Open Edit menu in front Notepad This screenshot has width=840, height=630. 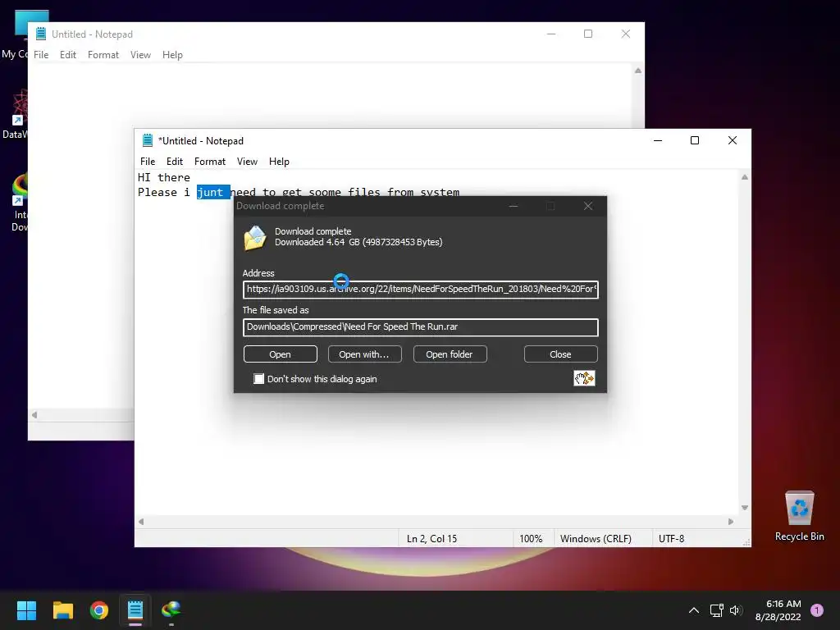click(x=175, y=162)
